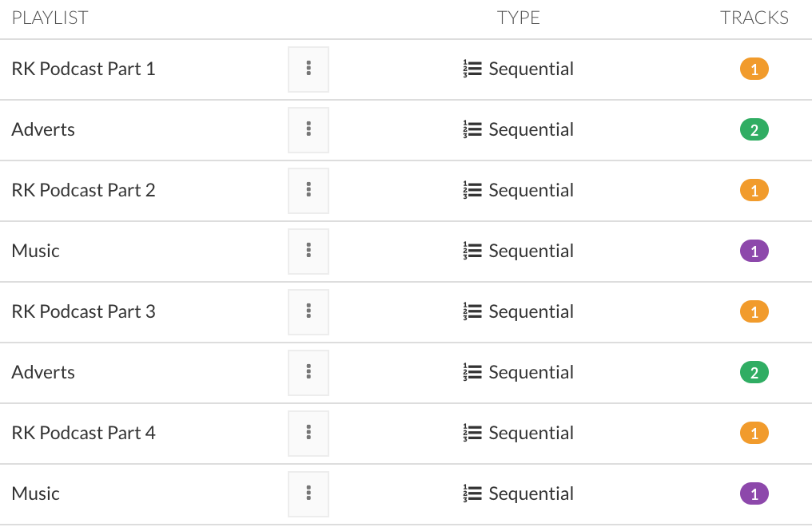Open the RK Podcast Part 3 playlist name
812x527 pixels.
point(83,312)
